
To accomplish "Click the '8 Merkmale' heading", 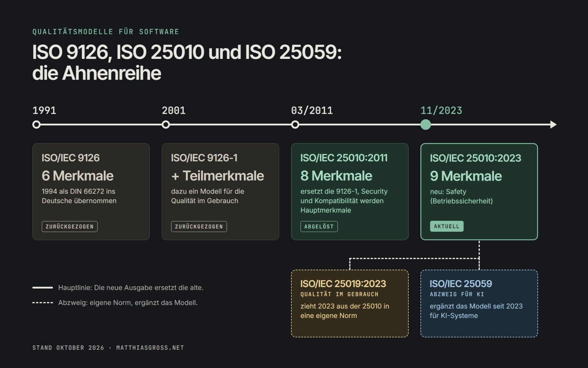I will 336,176.
